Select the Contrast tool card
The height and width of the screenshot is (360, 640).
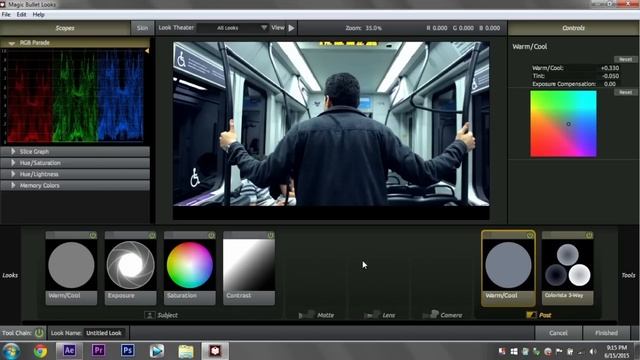click(x=249, y=268)
